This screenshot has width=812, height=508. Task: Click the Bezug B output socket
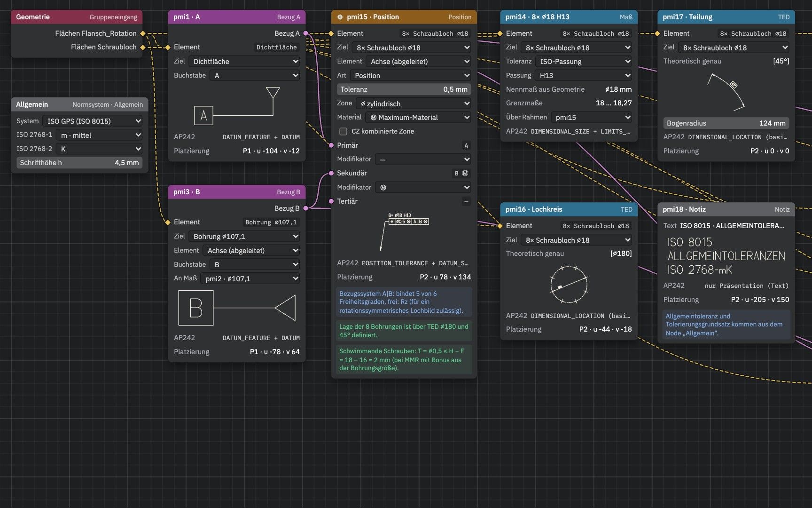click(306, 208)
